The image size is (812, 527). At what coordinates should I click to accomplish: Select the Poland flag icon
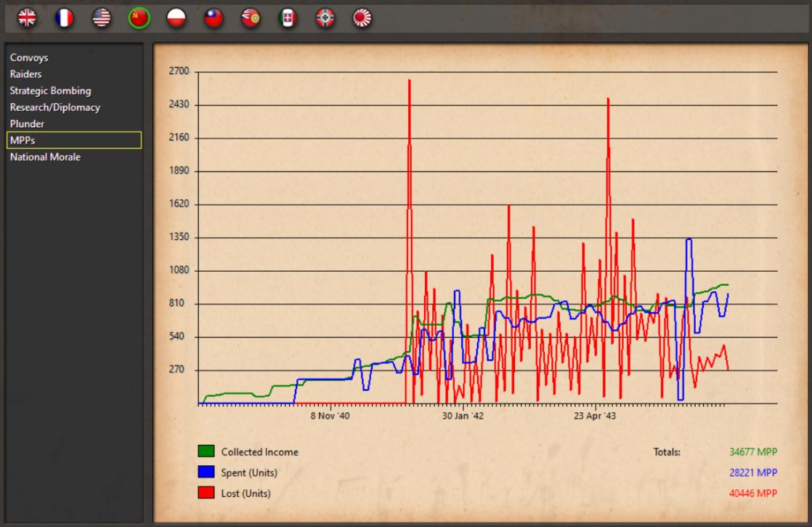176,17
